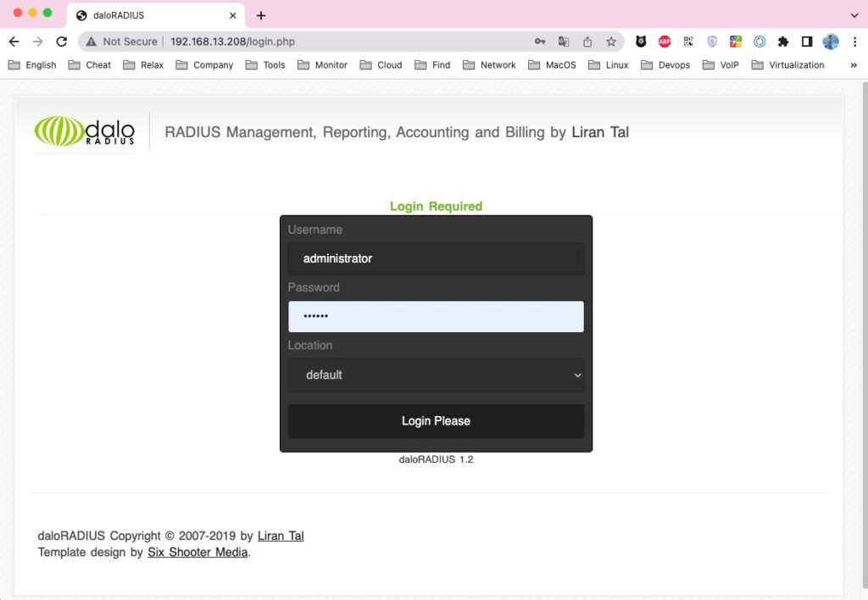868x600 pixels.
Task: Show hidden bookmarks overflow chevron
Action: 854,64
